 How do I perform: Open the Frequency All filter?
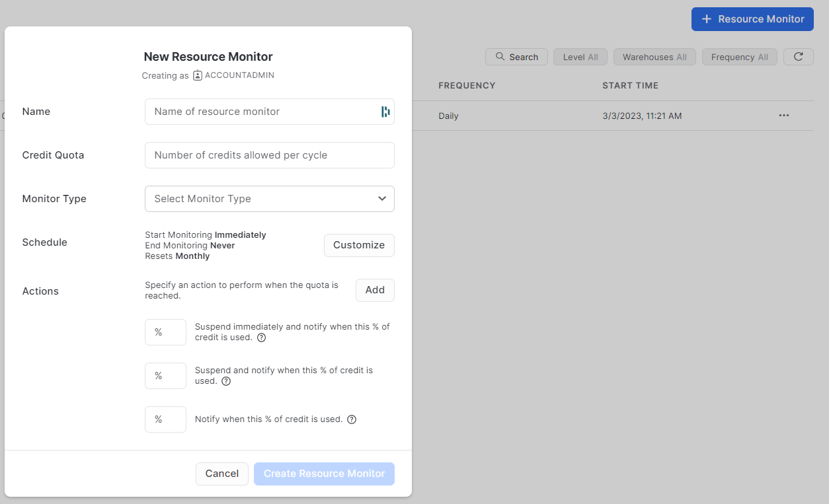pyautogui.click(x=739, y=57)
